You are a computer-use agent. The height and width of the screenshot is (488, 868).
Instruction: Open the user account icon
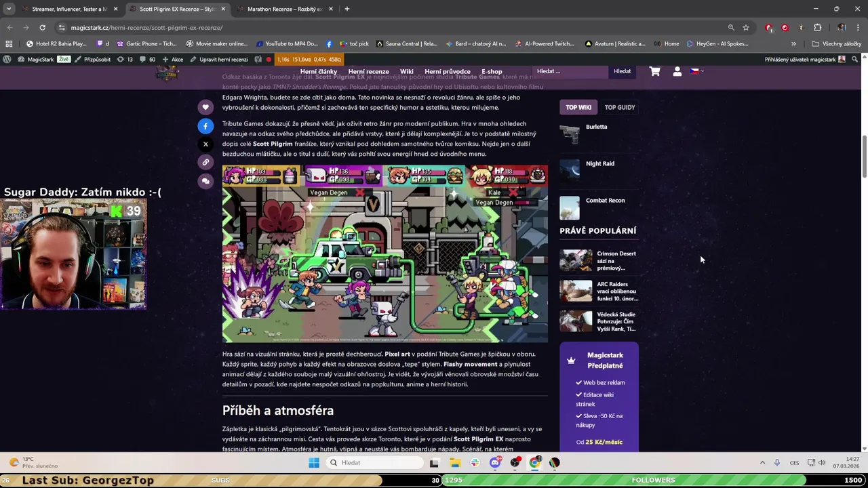coord(677,71)
